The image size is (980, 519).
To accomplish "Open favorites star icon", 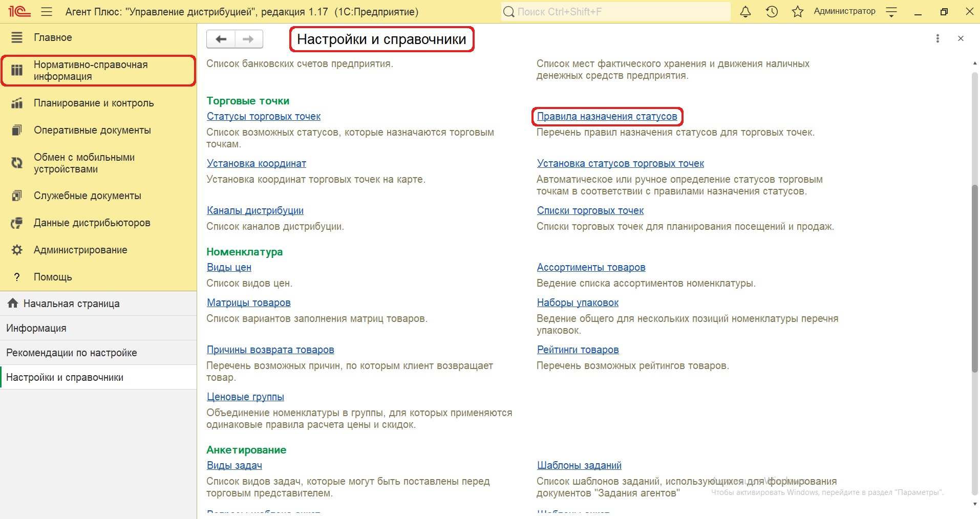I will coord(798,11).
